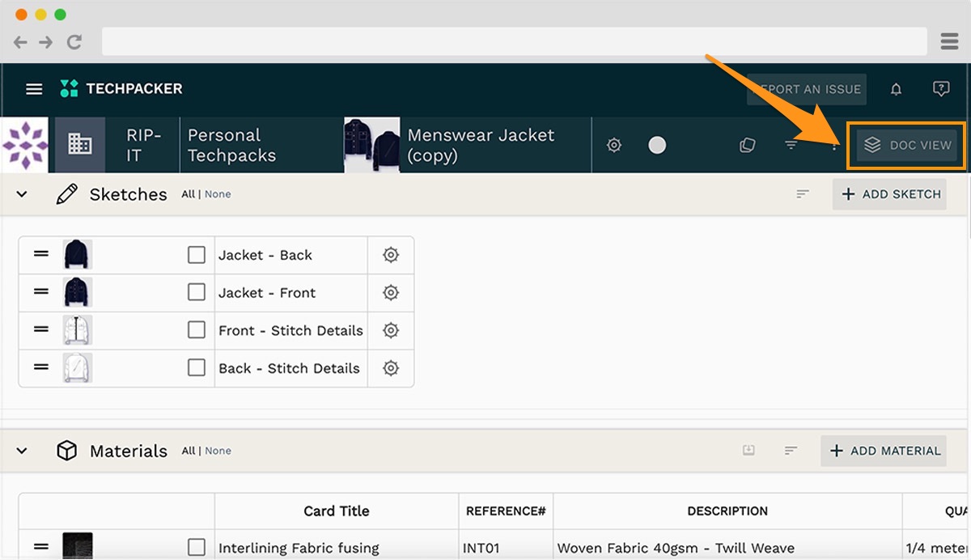Open the help chat icon
The width and height of the screenshot is (971, 560).
click(940, 89)
